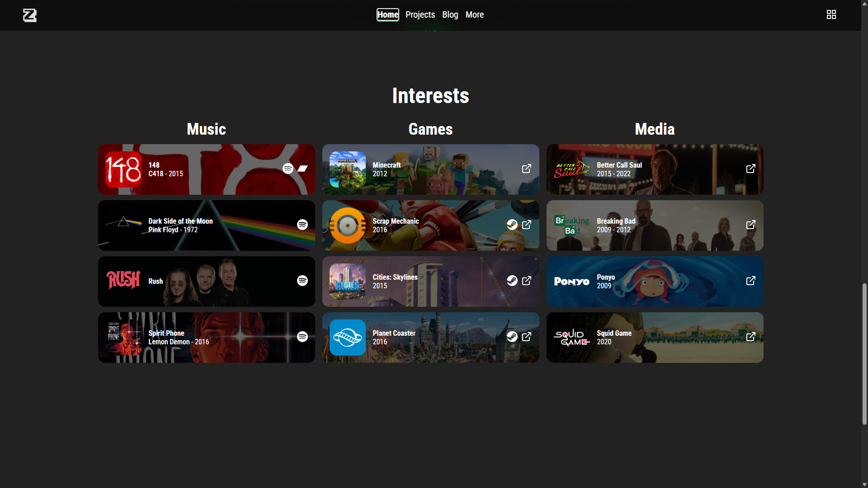
Task: Click the 'Ponyo' title text
Action: coord(606,277)
